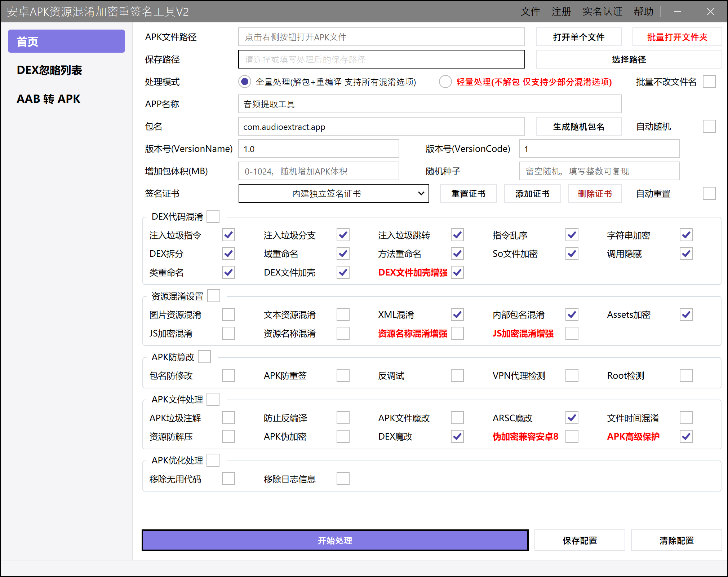Click the VersionName input field
Viewport: 728px width, 577px height.
click(x=319, y=149)
